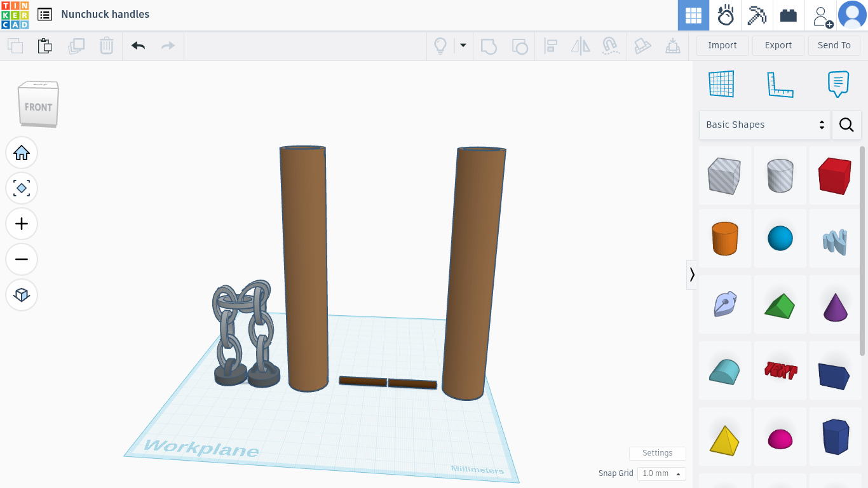Click the Export button
868x488 pixels.
(x=778, y=46)
